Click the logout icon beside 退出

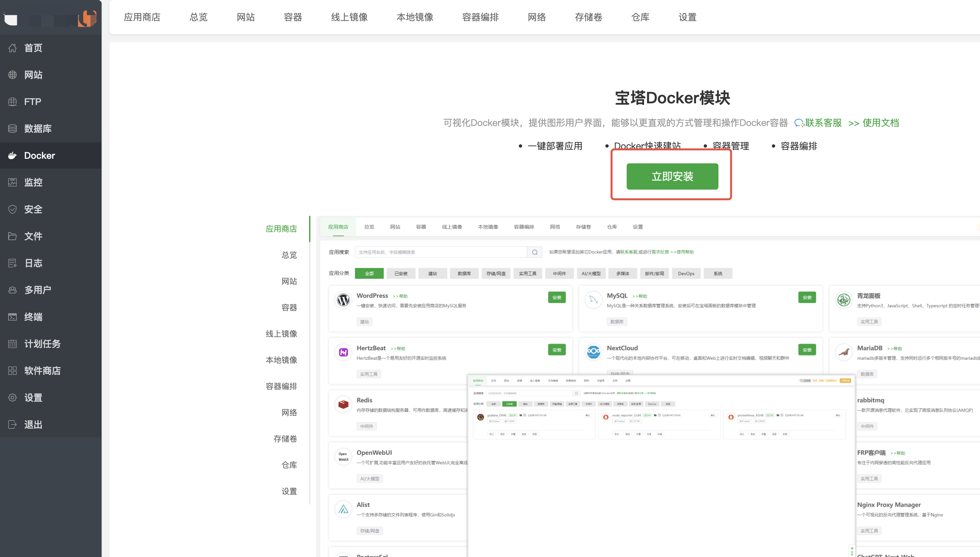pyautogui.click(x=12, y=424)
